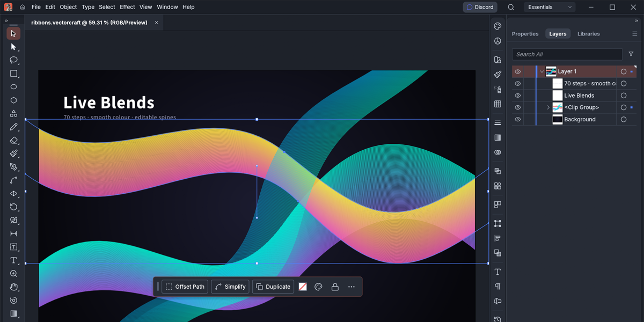Screen dimensions: 644x322
Task: Open the Brushes panel icon
Action: pos(497,75)
